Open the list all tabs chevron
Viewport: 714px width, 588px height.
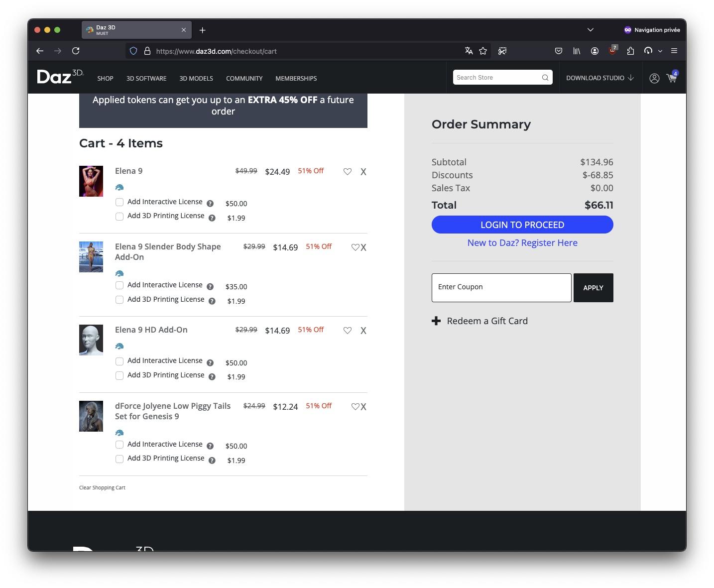tap(591, 30)
